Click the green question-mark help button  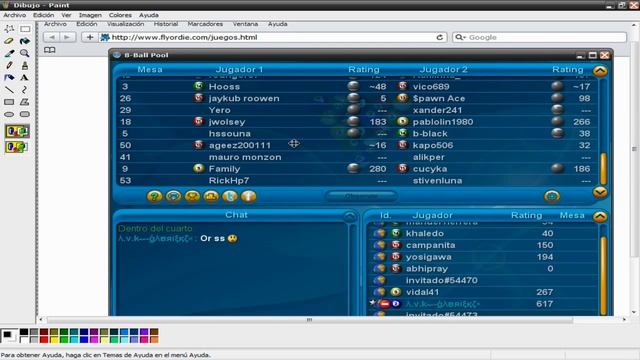[x=155, y=197]
